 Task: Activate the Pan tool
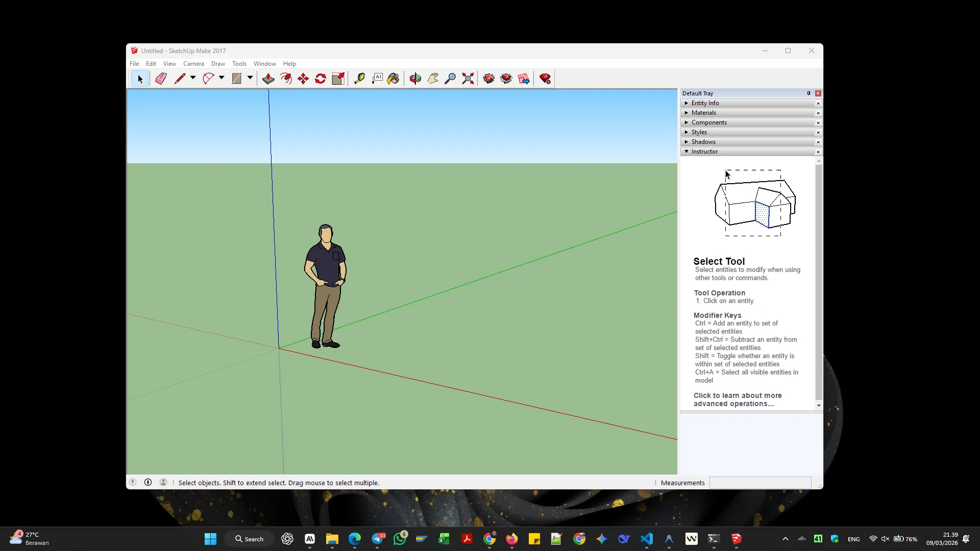[x=432, y=78]
